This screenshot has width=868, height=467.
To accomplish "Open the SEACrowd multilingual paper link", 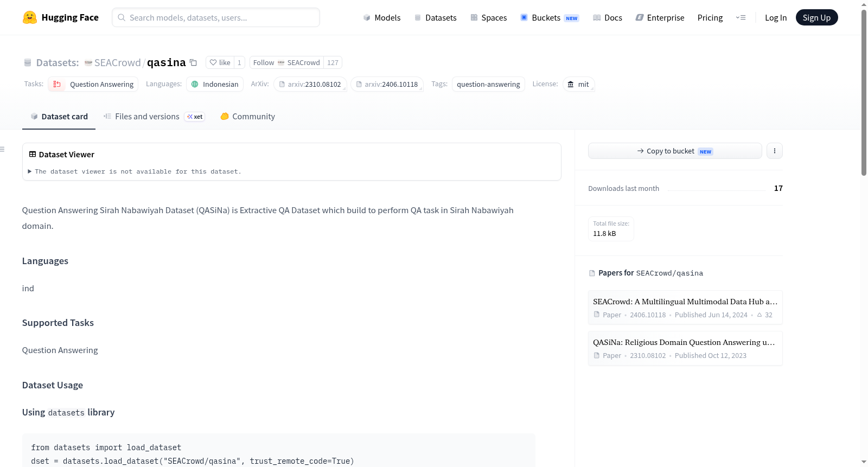I will tap(685, 308).
